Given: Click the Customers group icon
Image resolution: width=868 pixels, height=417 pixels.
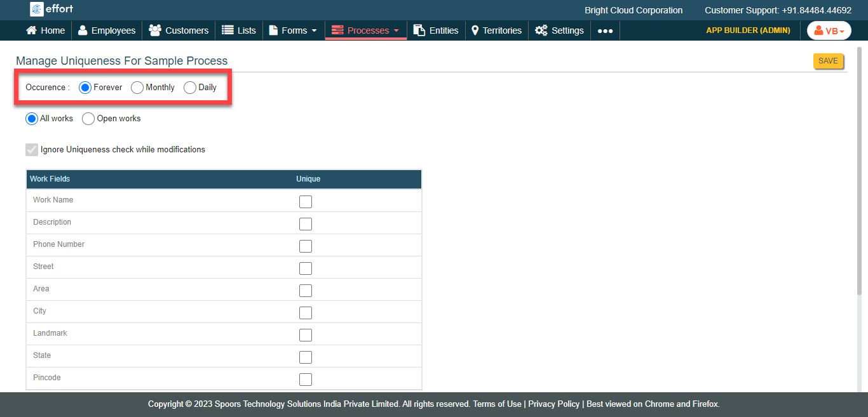Looking at the screenshot, I should (x=154, y=30).
